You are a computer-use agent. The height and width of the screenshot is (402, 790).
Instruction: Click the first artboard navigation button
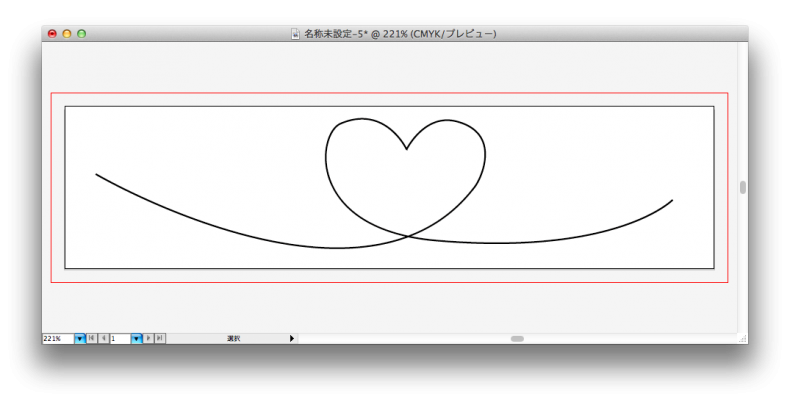click(x=92, y=339)
